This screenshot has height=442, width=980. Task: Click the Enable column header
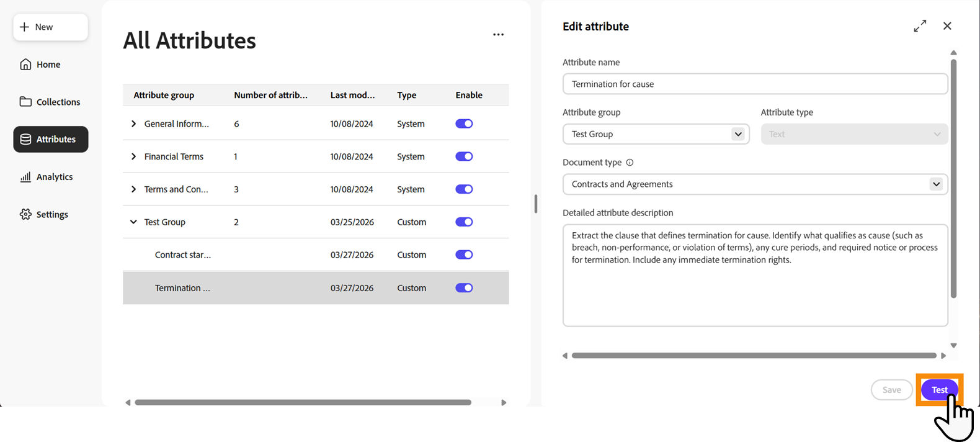coord(469,95)
